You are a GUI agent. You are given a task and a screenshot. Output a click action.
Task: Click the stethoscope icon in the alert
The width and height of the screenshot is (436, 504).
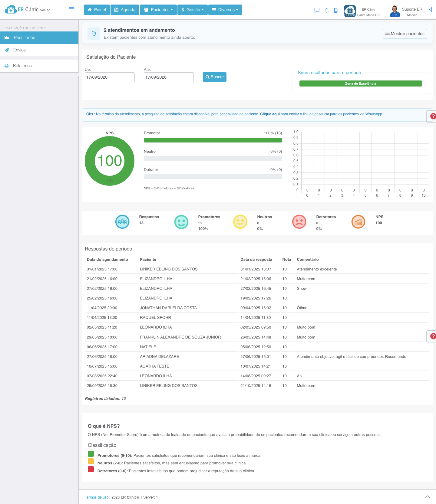coord(94,34)
